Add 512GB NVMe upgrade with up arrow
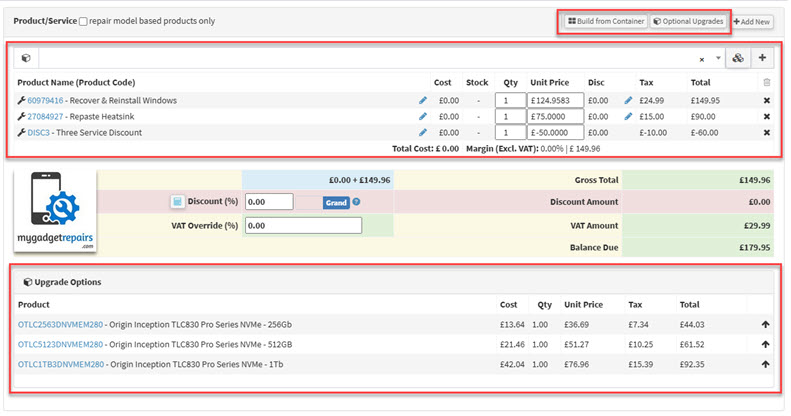This screenshot has height=416, width=791. [x=765, y=344]
